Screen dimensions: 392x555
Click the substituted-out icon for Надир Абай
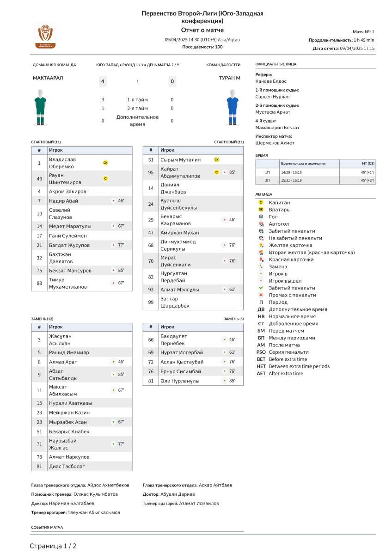click(x=113, y=201)
